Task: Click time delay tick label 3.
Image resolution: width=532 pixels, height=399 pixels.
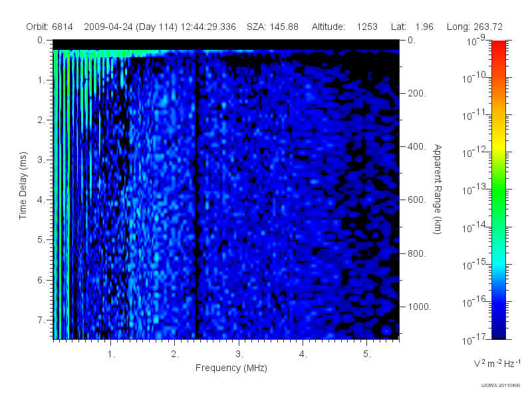Action: click(41, 160)
